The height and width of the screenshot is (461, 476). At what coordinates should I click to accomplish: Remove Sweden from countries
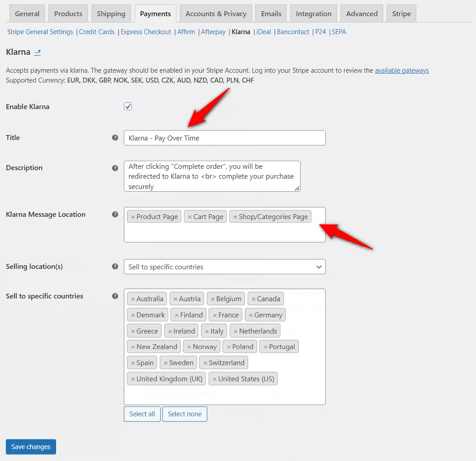(x=166, y=363)
